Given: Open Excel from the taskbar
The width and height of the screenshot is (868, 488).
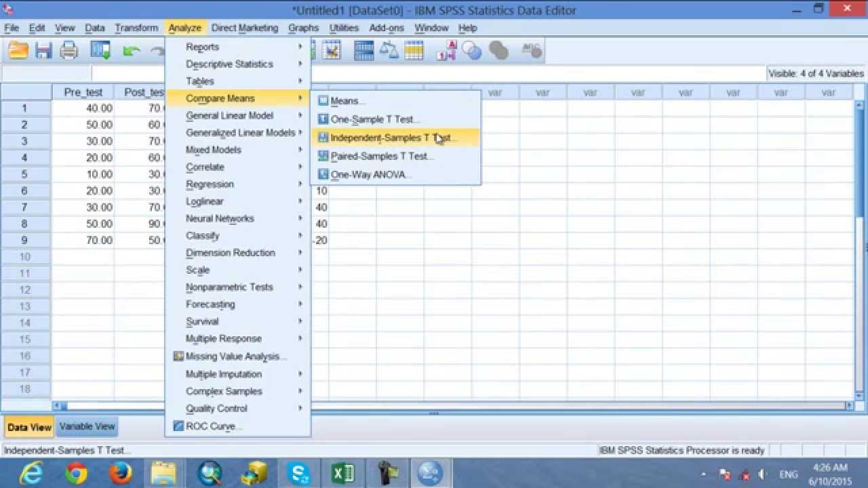Looking at the screenshot, I should 342,473.
